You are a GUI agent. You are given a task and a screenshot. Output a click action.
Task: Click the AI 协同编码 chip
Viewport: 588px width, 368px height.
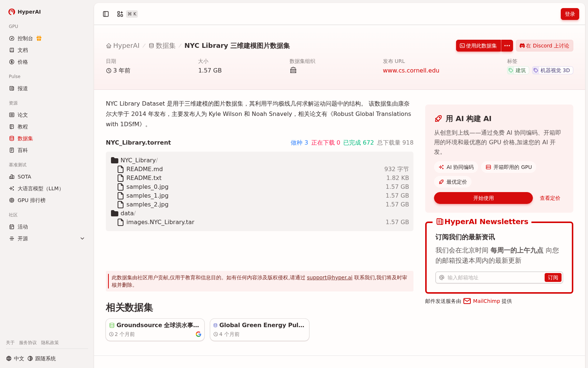[x=456, y=167]
